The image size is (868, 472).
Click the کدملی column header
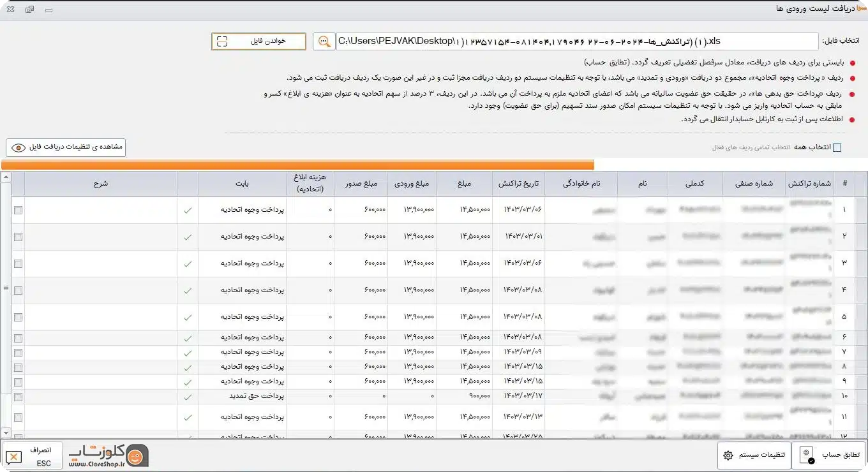coord(694,184)
